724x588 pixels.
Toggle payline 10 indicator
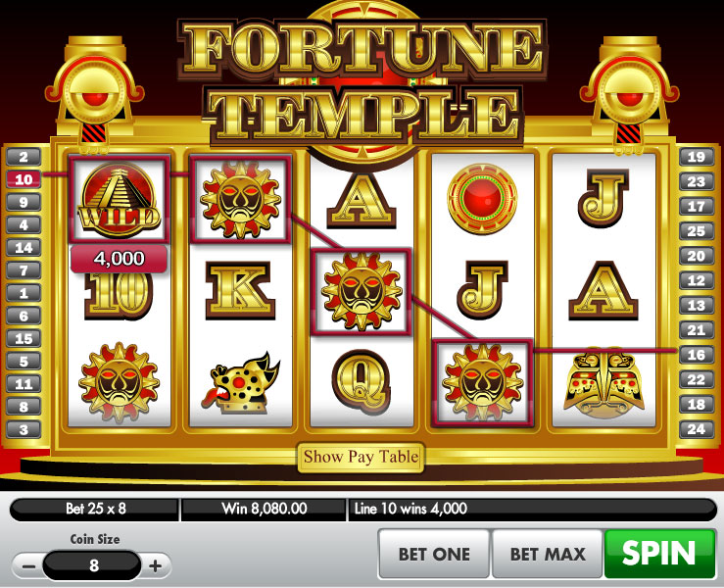24,179
